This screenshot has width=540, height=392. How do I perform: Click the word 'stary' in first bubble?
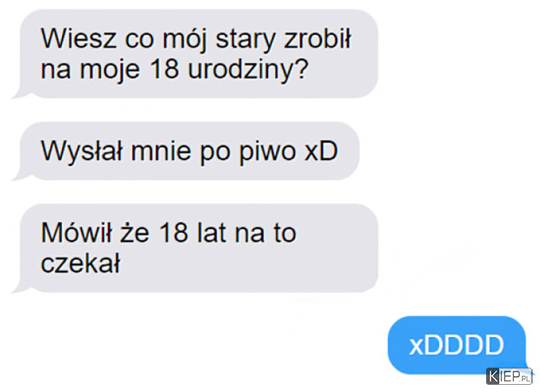(246, 40)
